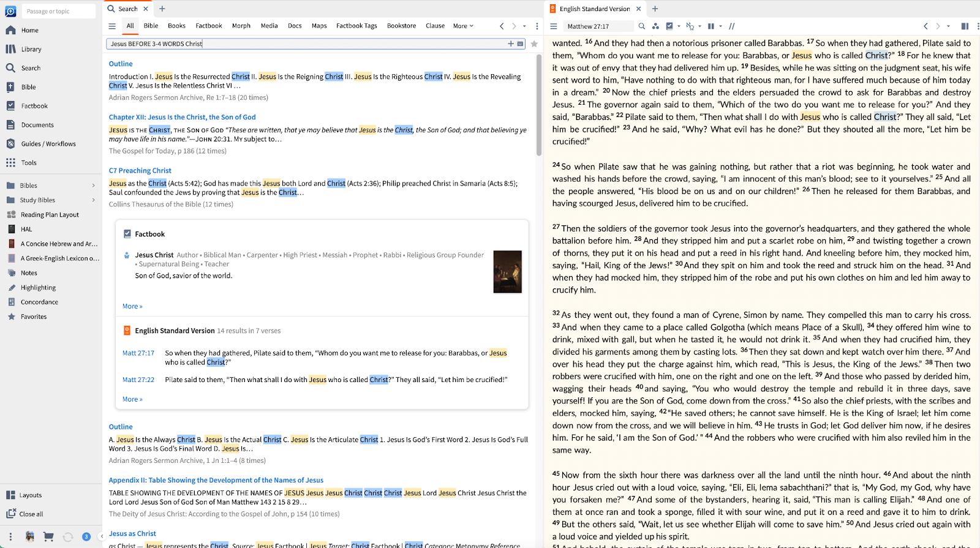Open the search options keyboard icon

coord(521,43)
